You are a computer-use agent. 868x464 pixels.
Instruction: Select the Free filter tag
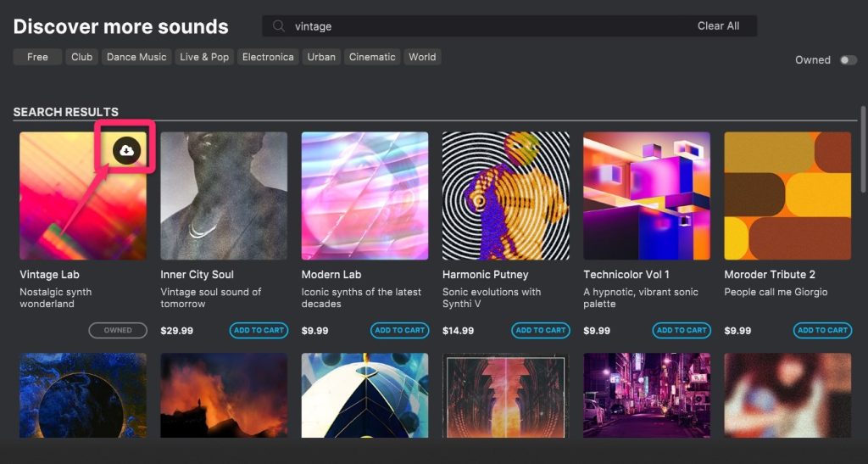37,57
